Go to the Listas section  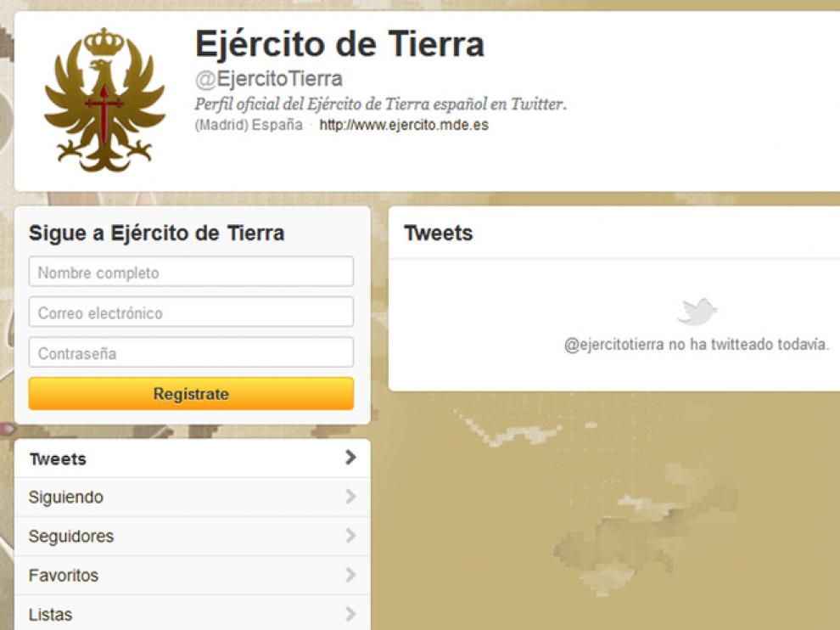[x=193, y=613]
